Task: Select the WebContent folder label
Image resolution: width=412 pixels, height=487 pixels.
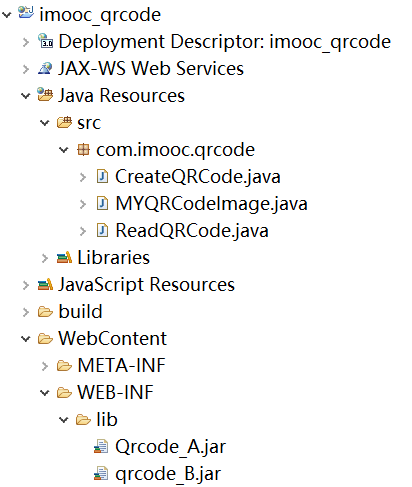Action: click(112, 338)
